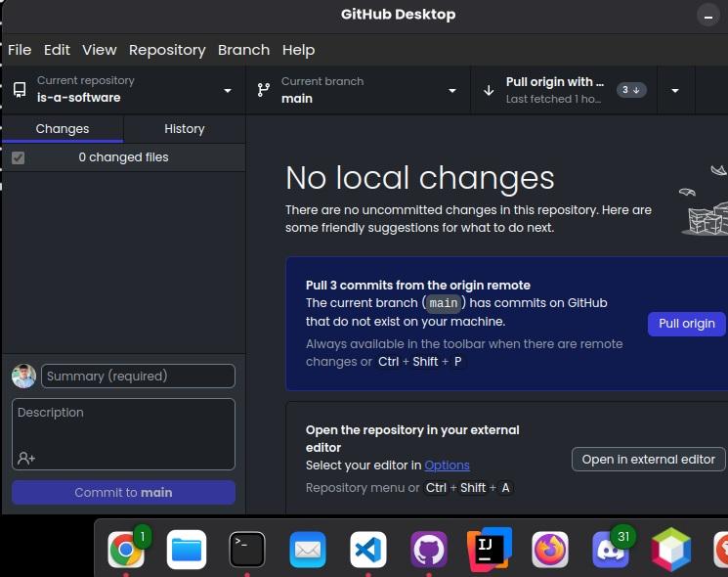Switch to the Changes tab
Screen dimensions: 728x577
coord(63,129)
